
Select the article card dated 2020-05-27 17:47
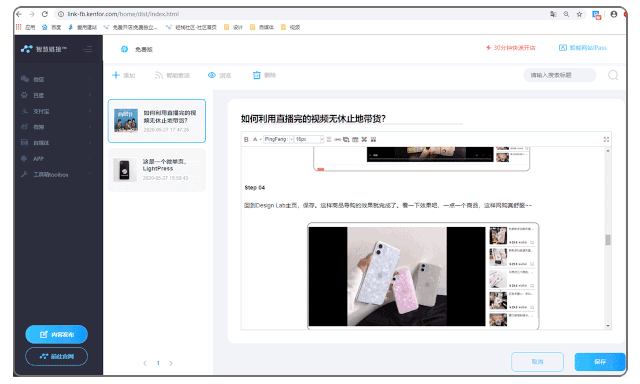[157, 121]
